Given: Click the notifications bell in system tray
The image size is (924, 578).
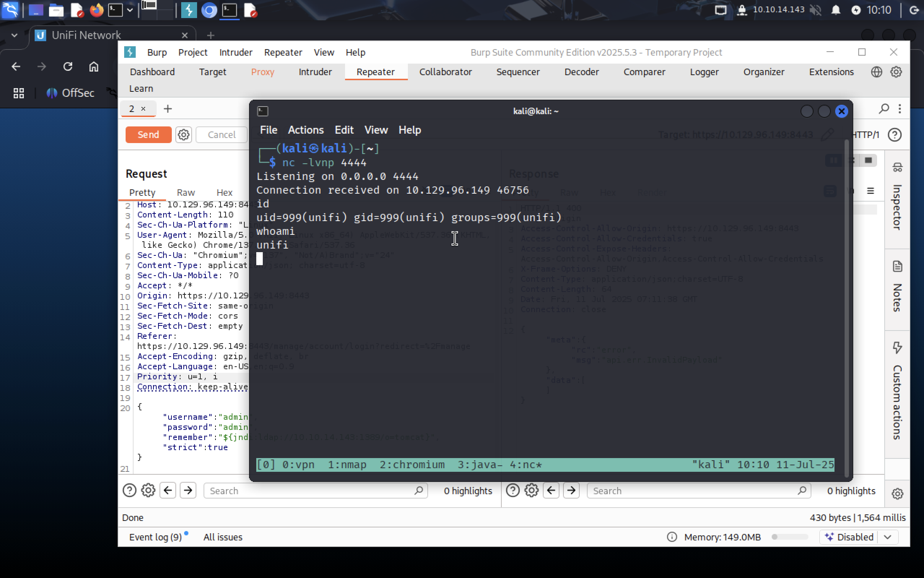Looking at the screenshot, I should click(836, 10).
